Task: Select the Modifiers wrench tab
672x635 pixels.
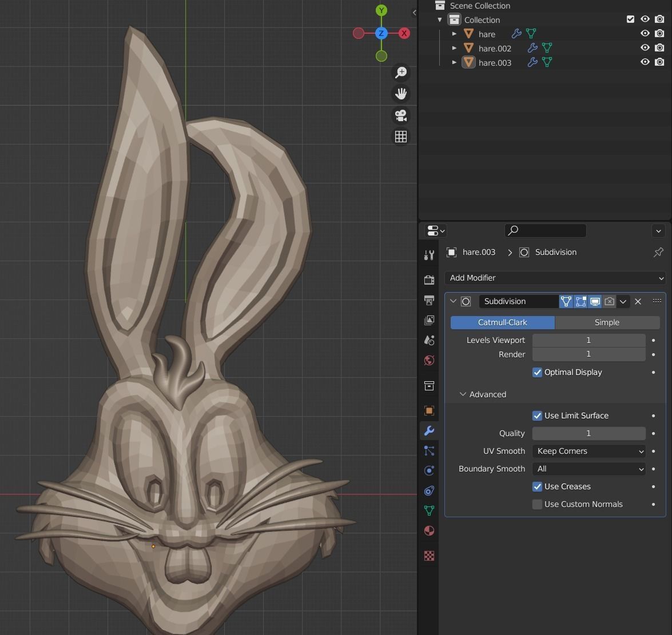Action: coord(429,430)
